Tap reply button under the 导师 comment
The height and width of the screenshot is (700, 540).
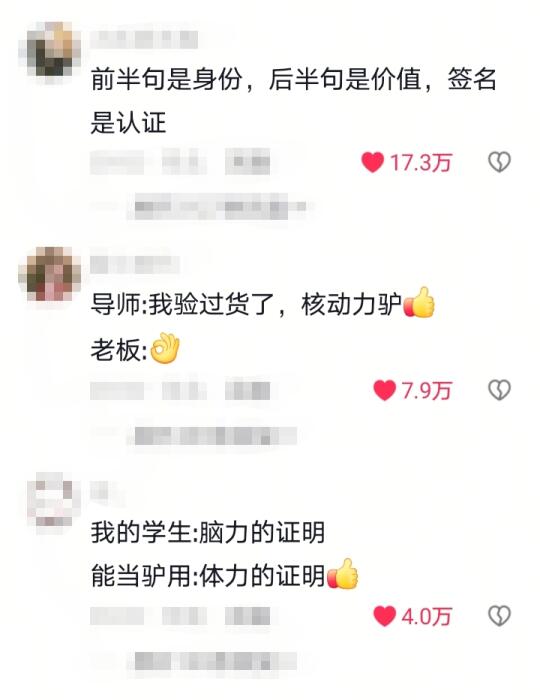(248, 391)
